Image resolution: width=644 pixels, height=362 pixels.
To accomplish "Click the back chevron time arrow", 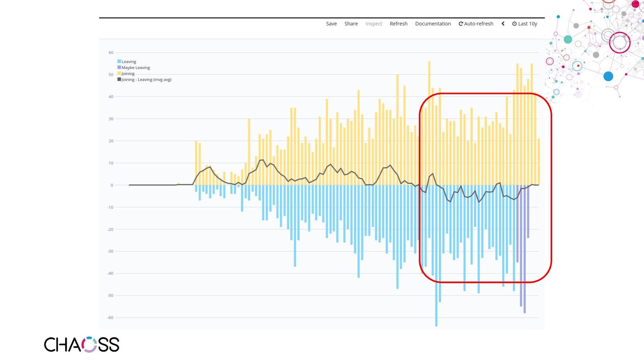I will 503,23.
